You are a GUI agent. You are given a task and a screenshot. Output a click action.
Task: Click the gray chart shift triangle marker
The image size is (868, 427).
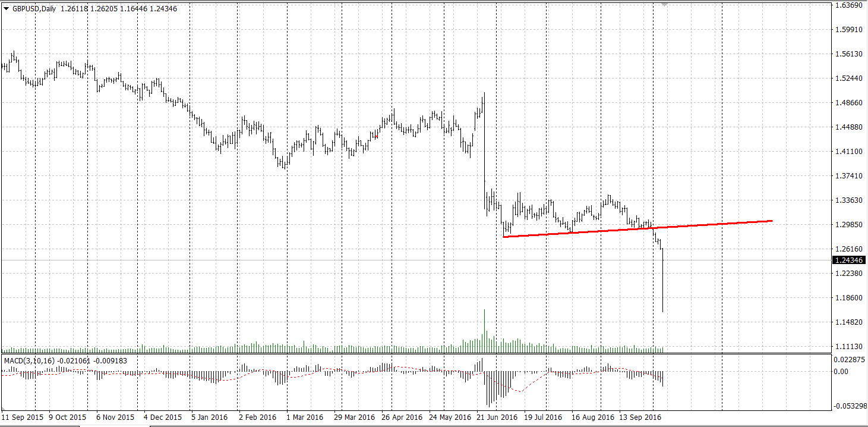(x=664, y=4)
